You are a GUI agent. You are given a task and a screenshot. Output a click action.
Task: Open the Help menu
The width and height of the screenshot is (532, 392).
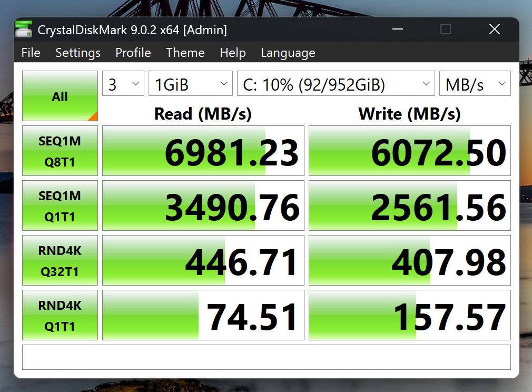click(232, 53)
